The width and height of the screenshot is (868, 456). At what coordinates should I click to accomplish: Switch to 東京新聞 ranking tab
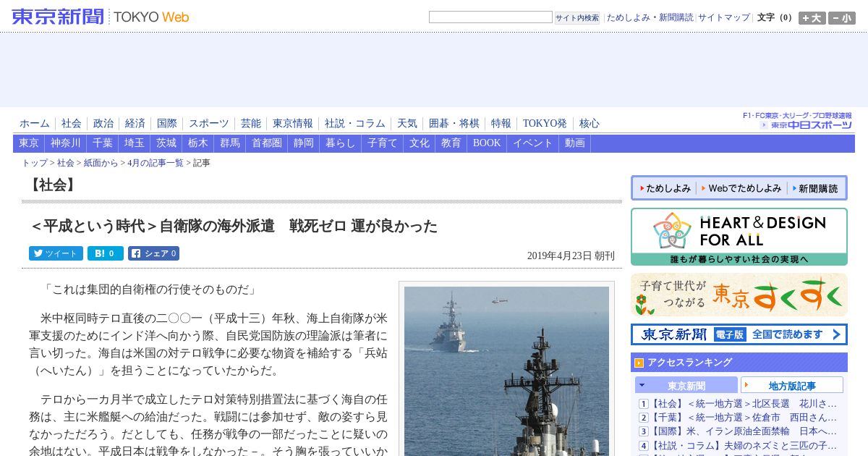[686, 386]
